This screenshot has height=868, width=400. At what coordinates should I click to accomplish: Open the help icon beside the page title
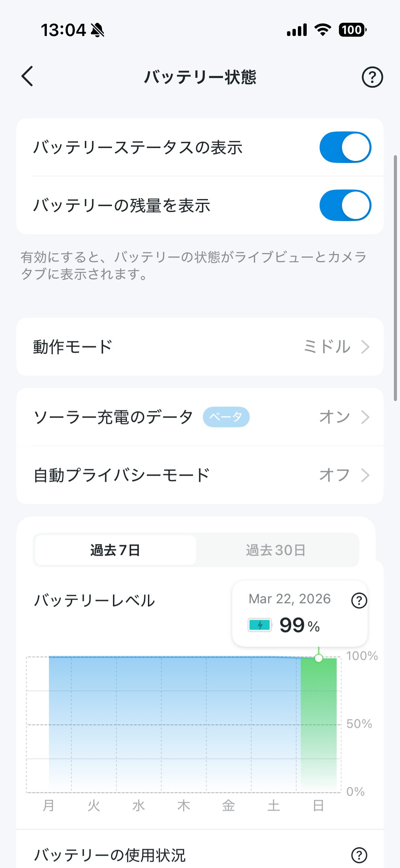click(372, 77)
